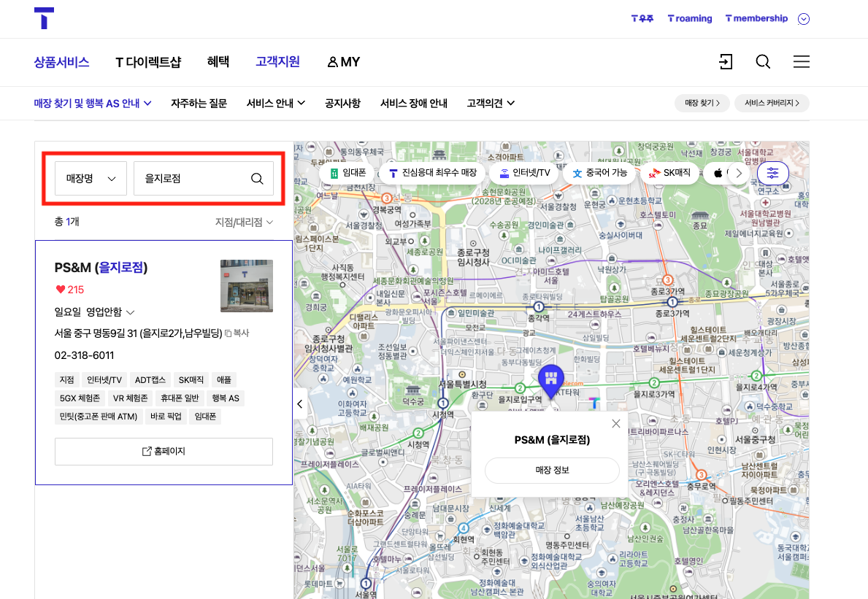The height and width of the screenshot is (599, 868).
Task: Open the login icon in the main navigation
Action: tap(725, 61)
